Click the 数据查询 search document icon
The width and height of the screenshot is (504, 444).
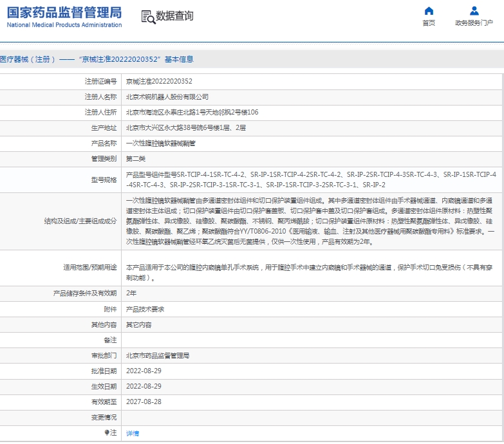click(148, 17)
